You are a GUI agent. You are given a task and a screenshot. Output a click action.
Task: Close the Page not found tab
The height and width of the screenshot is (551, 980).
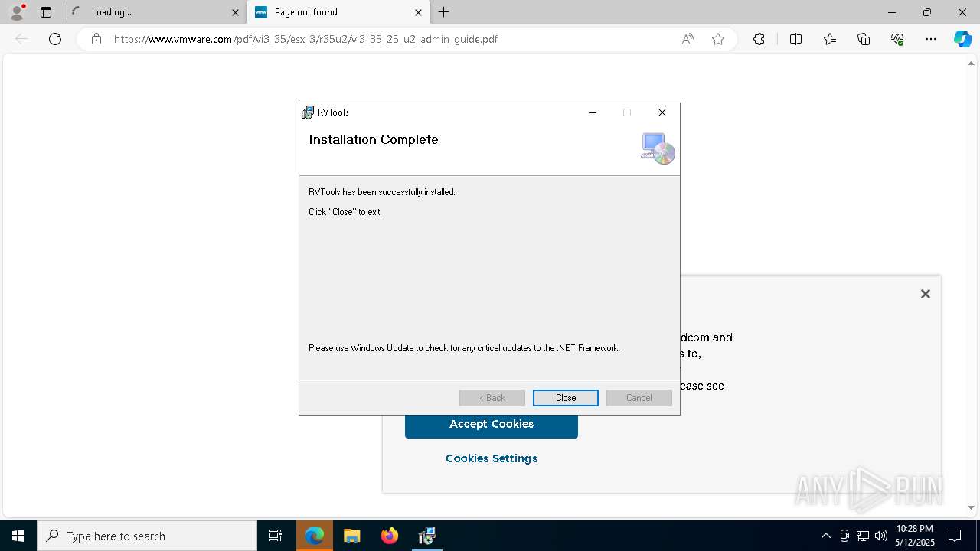coord(418,12)
